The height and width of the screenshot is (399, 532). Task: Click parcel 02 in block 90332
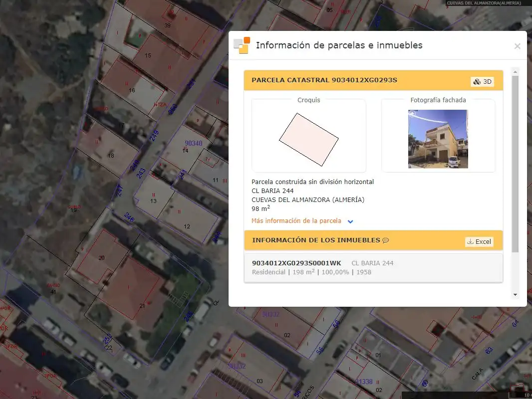(x=287, y=335)
